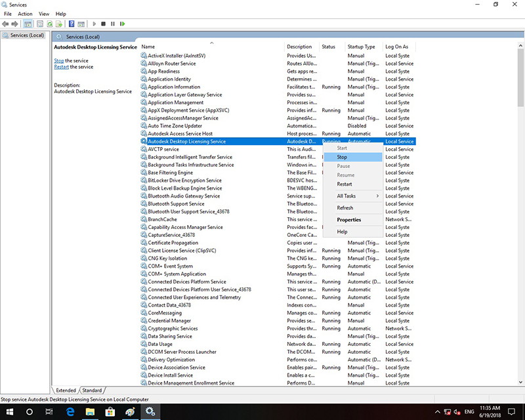
Task: Choose Properties in the context menu
Action: click(x=353, y=220)
